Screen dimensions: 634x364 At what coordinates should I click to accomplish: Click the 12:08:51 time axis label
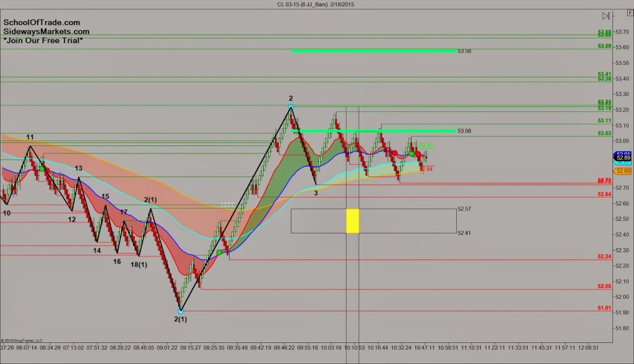(588, 347)
